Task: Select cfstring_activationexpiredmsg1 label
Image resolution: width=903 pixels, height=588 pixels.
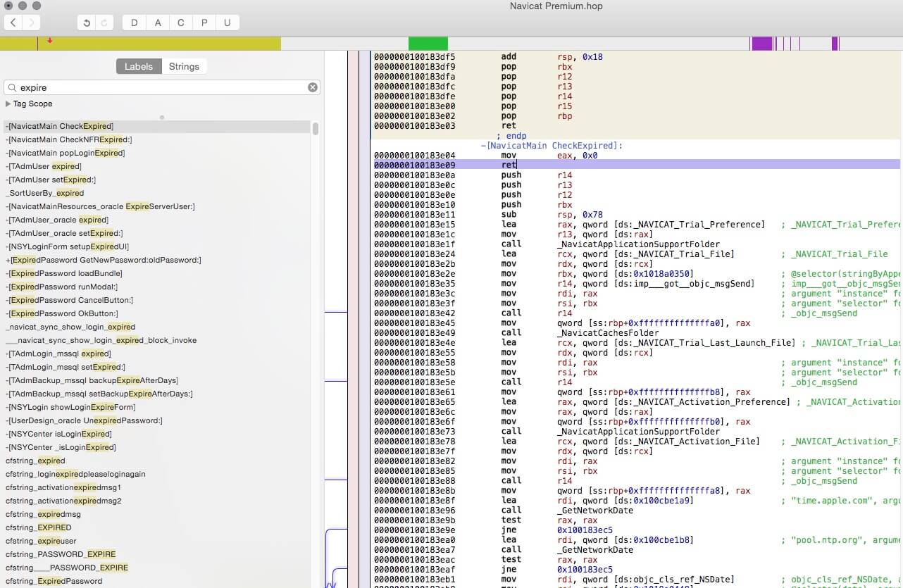Action: (x=63, y=487)
